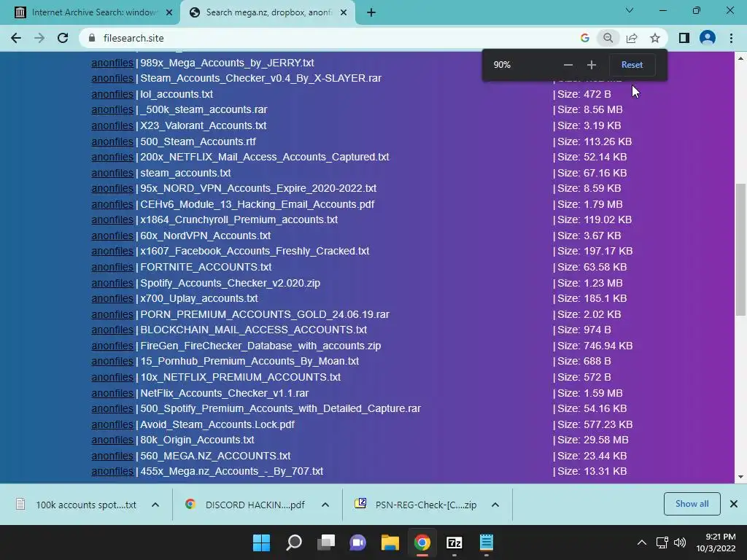Open the tab search dropdown chevron
Screen dimensions: 747x560
tap(630, 10)
